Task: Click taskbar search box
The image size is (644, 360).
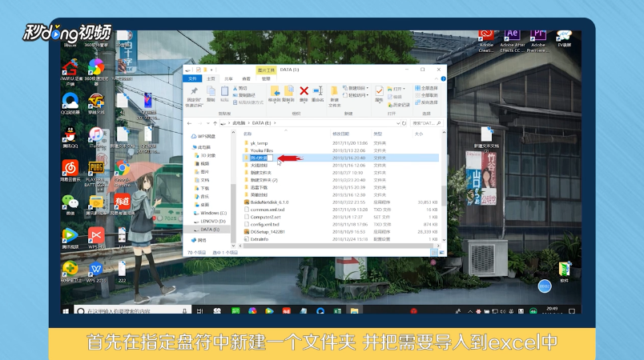Action: [x=133, y=311]
